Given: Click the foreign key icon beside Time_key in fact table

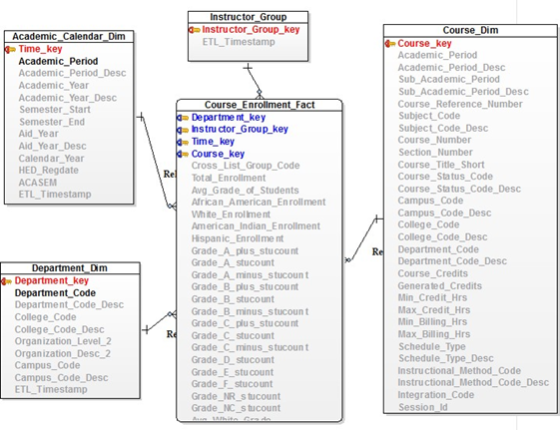Looking at the screenshot, I should point(183,142).
